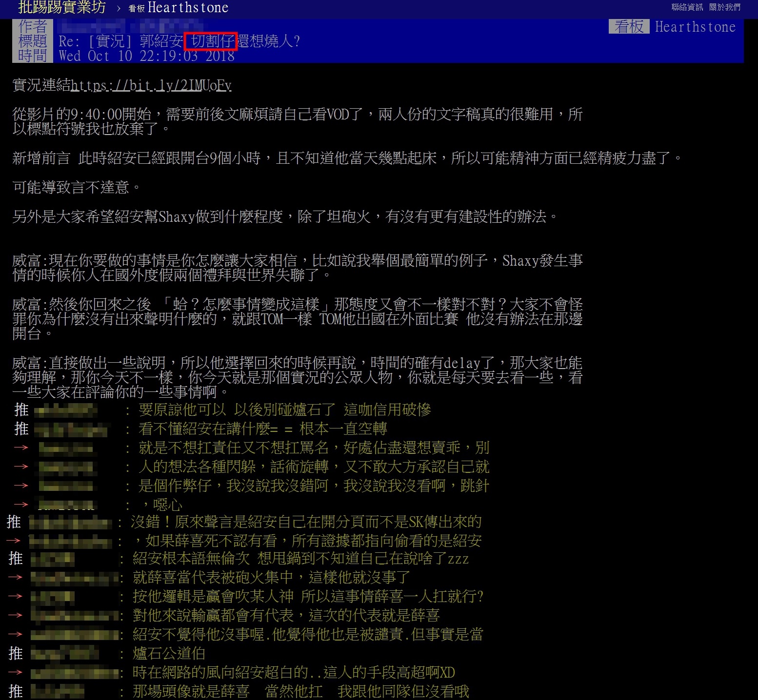Click the 時間 label
758x700 pixels.
(x=32, y=56)
